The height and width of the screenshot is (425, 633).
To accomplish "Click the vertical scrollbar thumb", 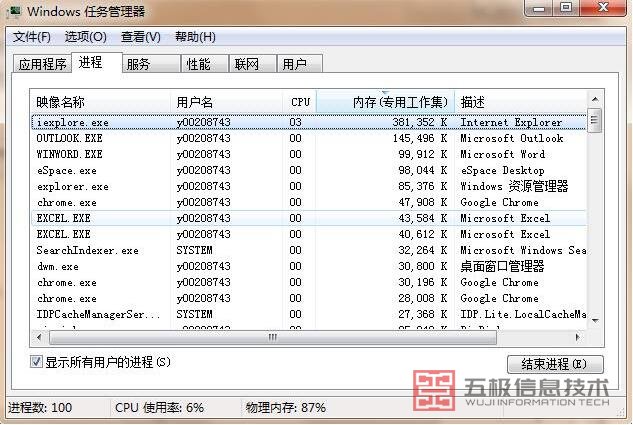I will point(594,120).
